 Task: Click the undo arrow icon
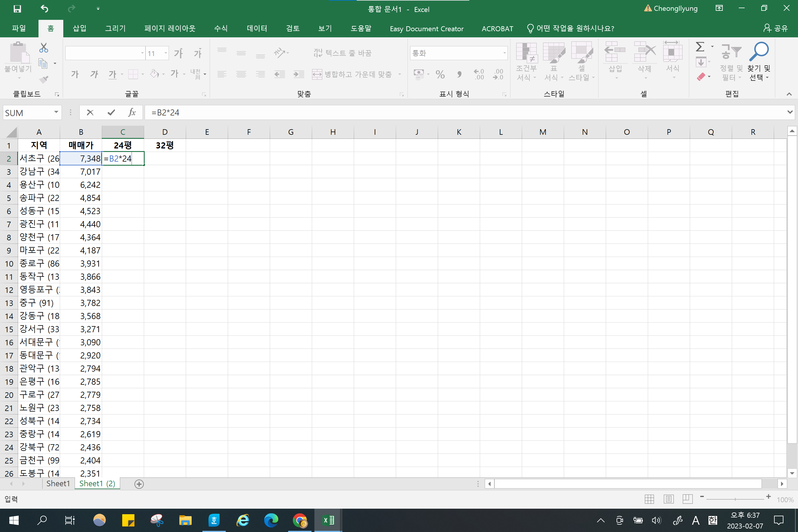click(45, 9)
